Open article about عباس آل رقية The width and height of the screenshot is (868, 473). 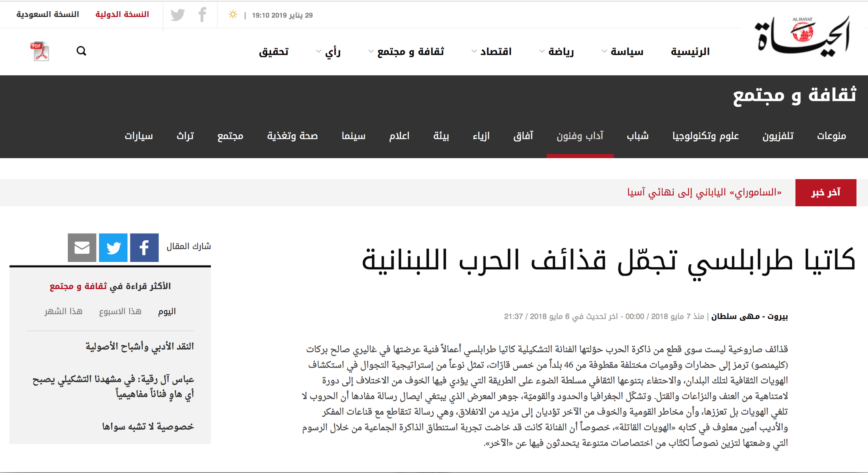pos(113,387)
